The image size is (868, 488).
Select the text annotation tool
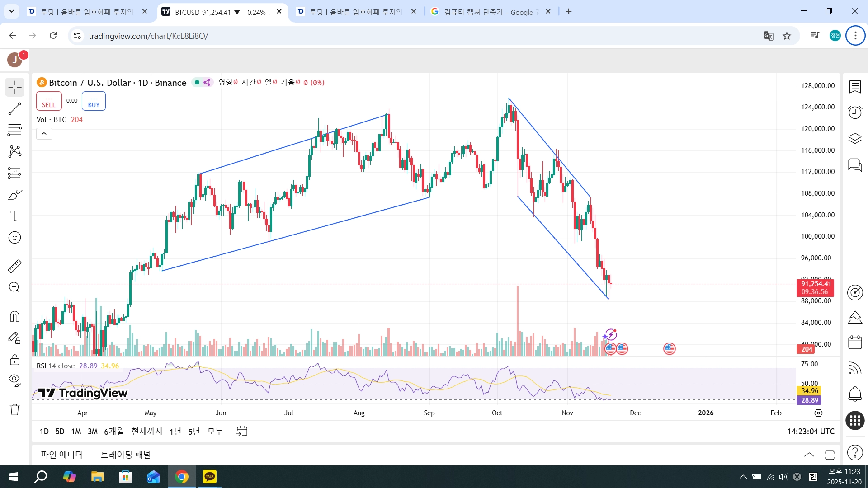(x=14, y=216)
